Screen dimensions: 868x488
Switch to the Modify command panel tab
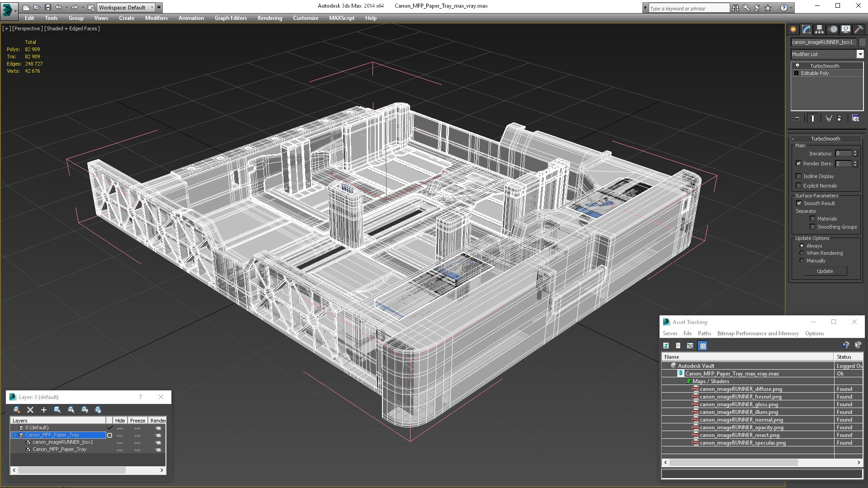(807, 29)
